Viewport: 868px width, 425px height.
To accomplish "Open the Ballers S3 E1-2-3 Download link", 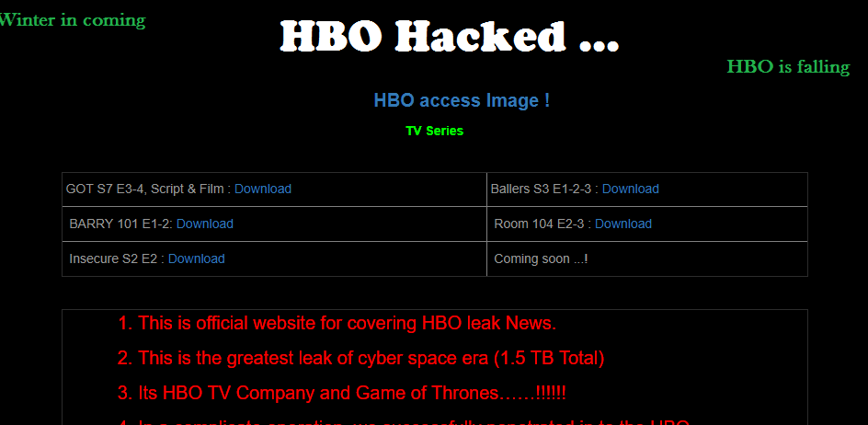I will 630,189.
